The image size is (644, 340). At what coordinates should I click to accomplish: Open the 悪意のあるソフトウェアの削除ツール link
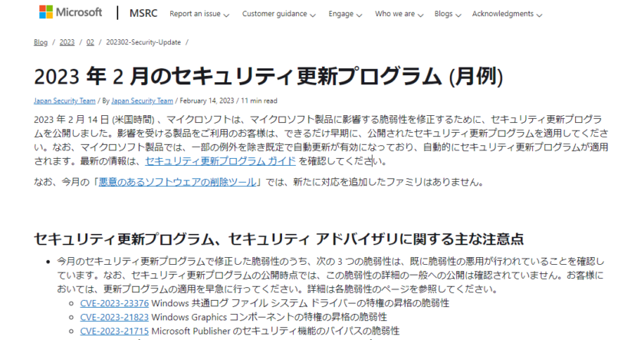pos(177,182)
